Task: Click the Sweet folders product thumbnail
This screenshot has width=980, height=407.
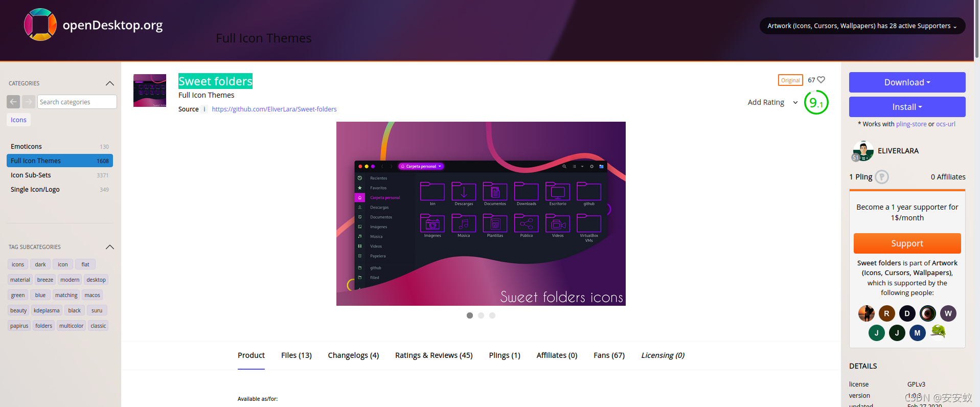Action: point(150,91)
